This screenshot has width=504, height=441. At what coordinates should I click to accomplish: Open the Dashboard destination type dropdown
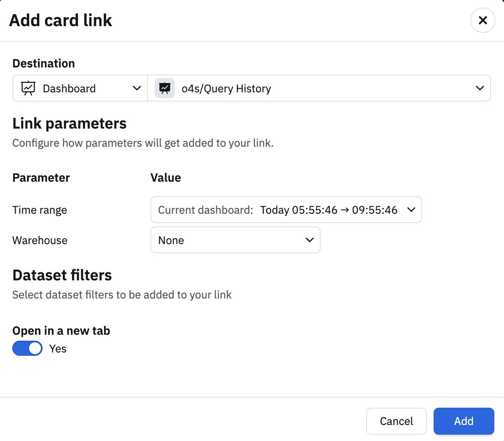[x=80, y=88]
